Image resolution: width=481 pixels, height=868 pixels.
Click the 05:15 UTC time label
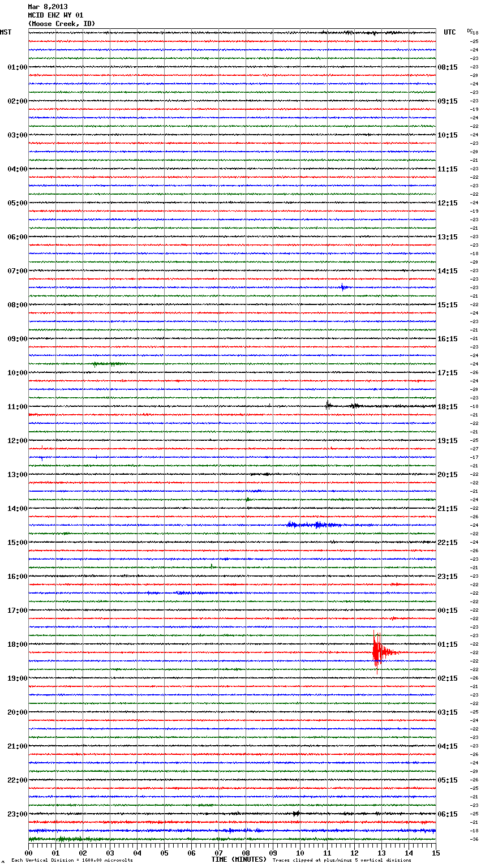tap(448, 780)
